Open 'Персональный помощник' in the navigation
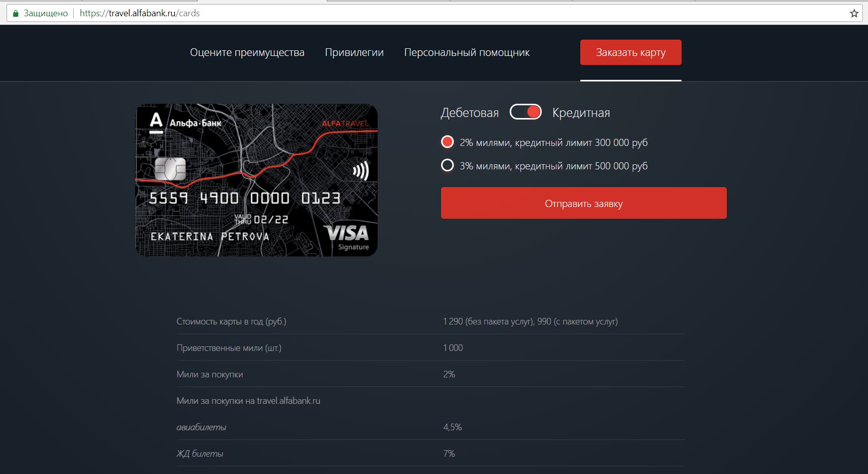This screenshot has height=474, width=868. coord(467,52)
